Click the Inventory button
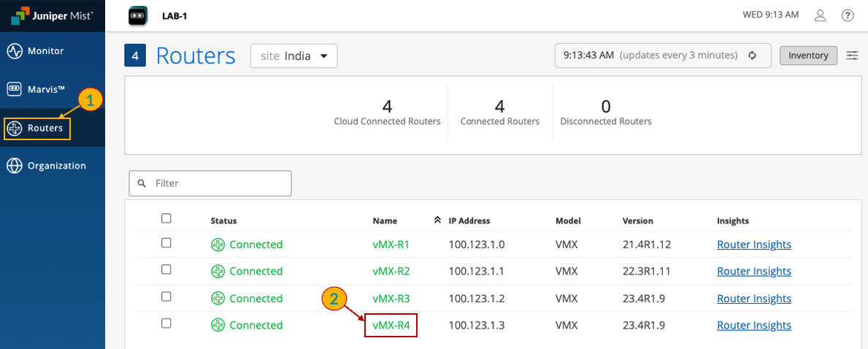Viewport: 868px width, 349px height. [x=808, y=55]
